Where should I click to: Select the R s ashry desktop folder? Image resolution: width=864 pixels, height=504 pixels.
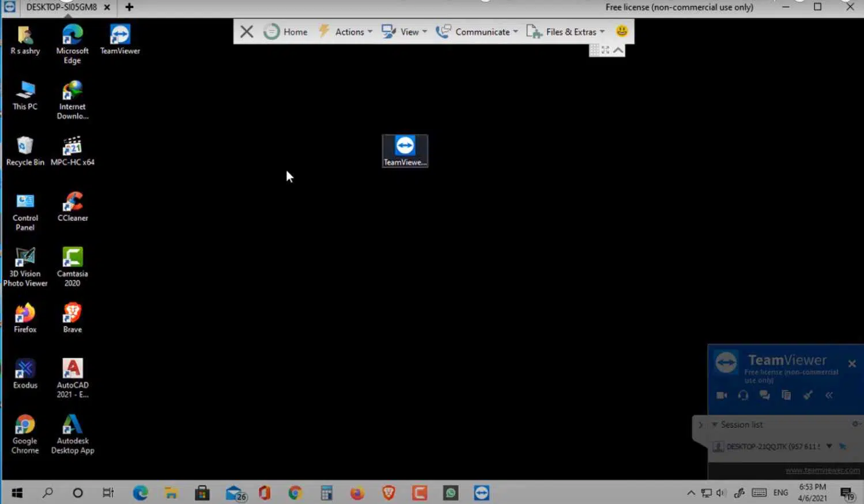[x=25, y=40]
